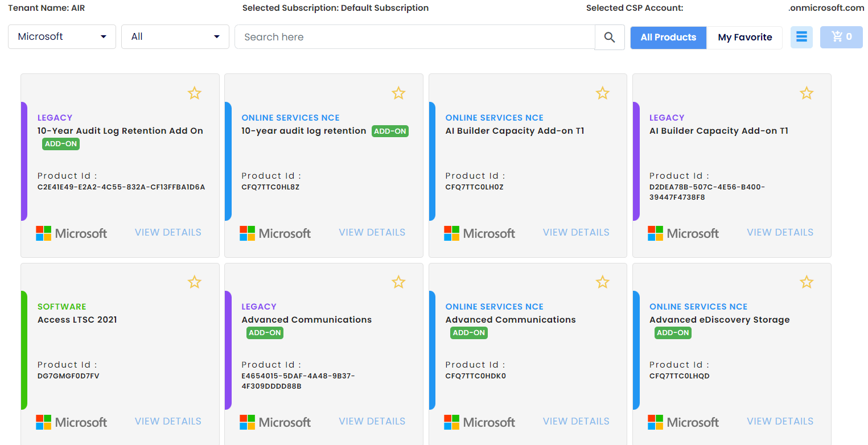Click the SOFTWARE category label

pyautogui.click(x=62, y=307)
